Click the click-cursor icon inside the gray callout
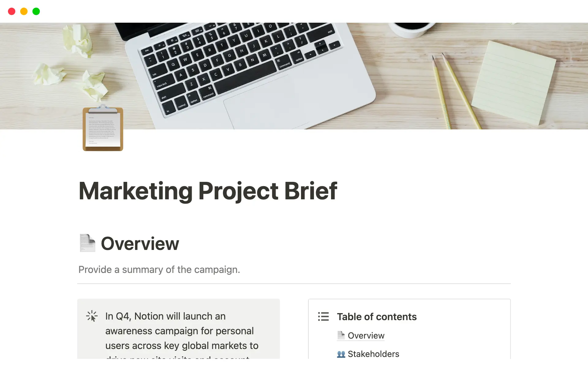Viewport: 588px width, 368px height. pyautogui.click(x=92, y=316)
